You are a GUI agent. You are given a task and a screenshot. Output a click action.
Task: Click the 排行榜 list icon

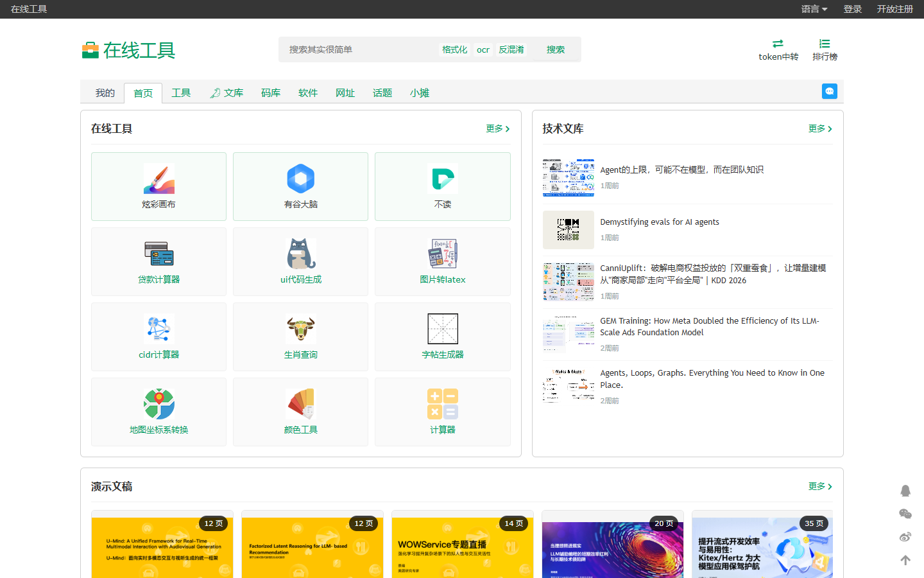pos(825,44)
